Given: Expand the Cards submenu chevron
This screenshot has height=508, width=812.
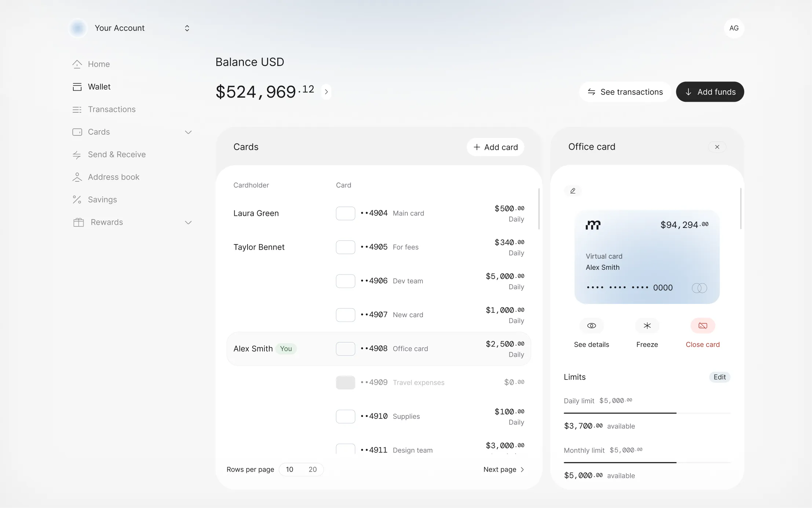Looking at the screenshot, I should tap(189, 132).
